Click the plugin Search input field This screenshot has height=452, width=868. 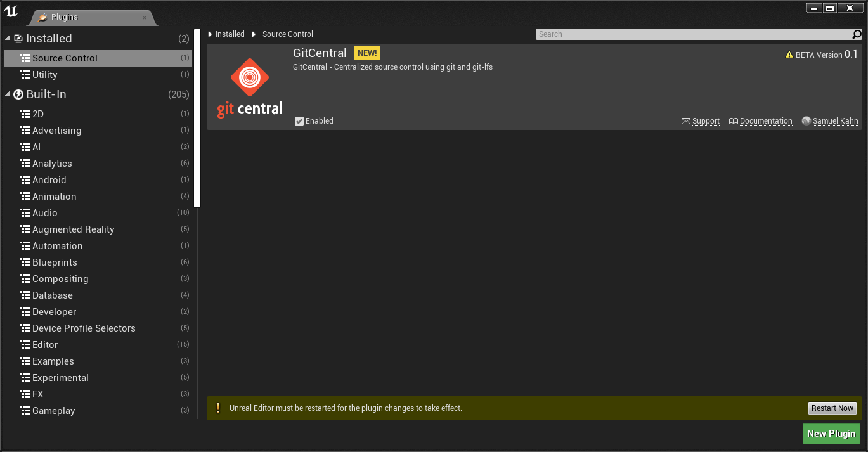click(691, 34)
